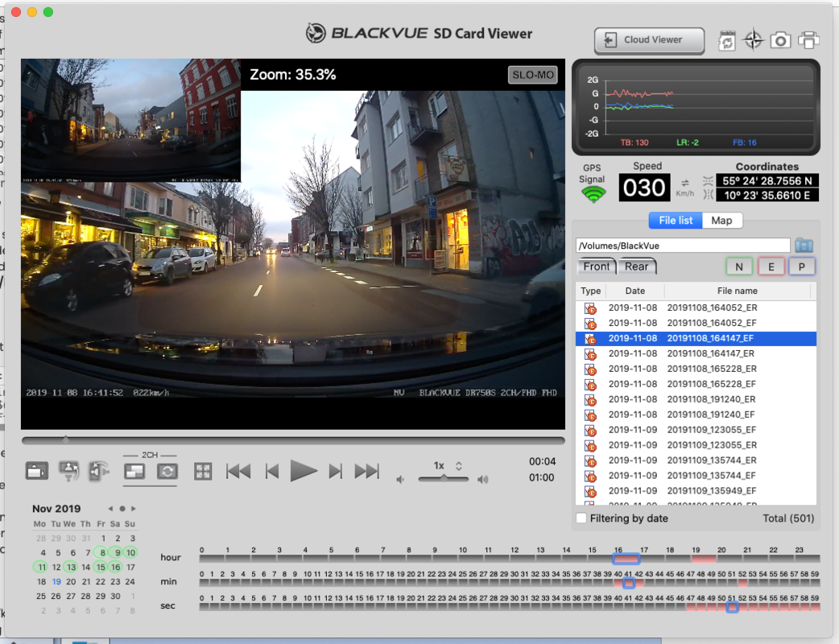Open the 1x playback speed stepper
The image size is (839, 644).
458,466
